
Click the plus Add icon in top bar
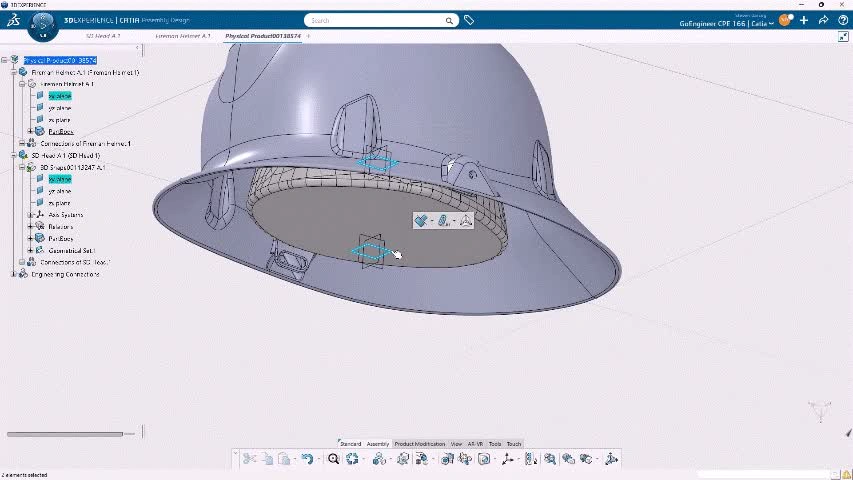(804, 20)
